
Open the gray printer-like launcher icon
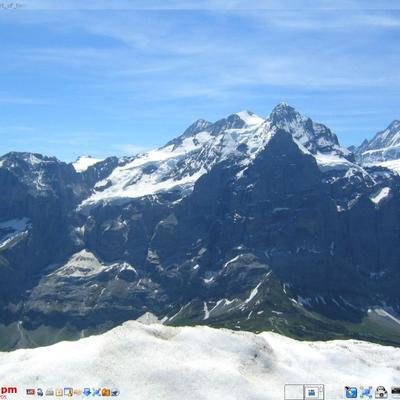click(x=49, y=392)
